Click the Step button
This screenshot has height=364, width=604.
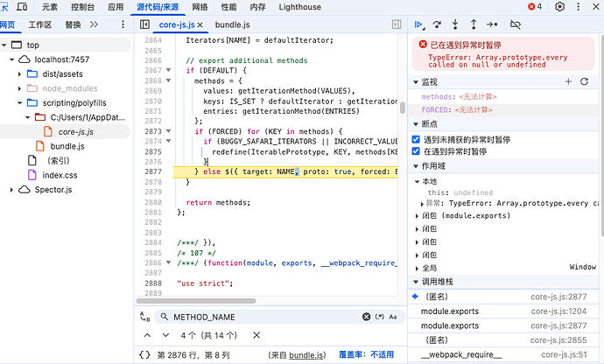click(492, 24)
